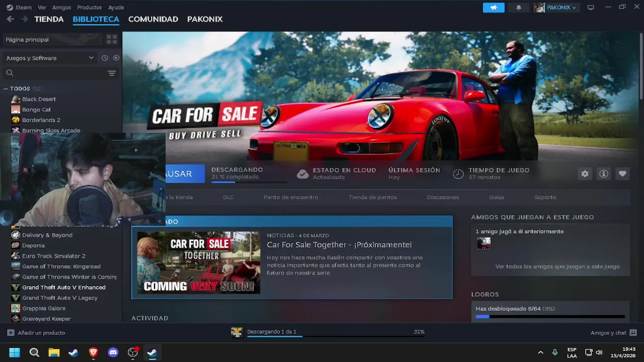Image resolution: width=644 pixels, height=362 pixels.
Task: Select Black Desert in the library
Action: pyautogui.click(x=39, y=99)
